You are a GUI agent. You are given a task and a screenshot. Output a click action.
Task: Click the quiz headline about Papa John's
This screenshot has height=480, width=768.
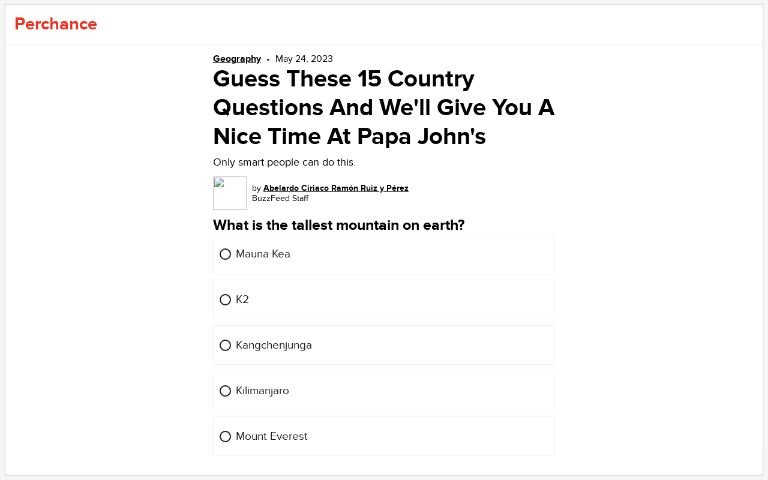(383, 107)
